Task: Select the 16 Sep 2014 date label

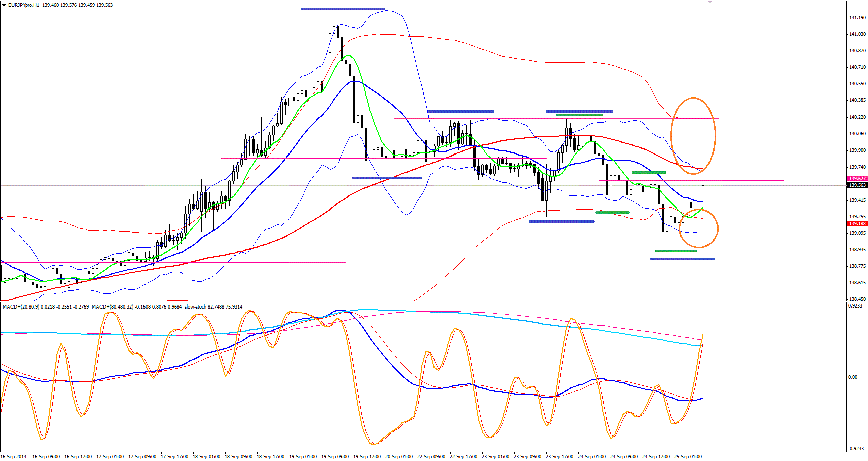Action: coord(14,457)
